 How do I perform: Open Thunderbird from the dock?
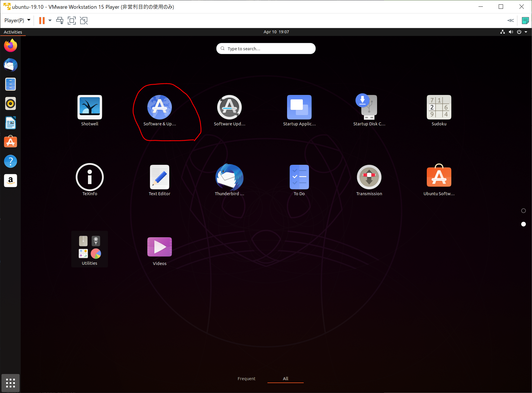(11, 65)
